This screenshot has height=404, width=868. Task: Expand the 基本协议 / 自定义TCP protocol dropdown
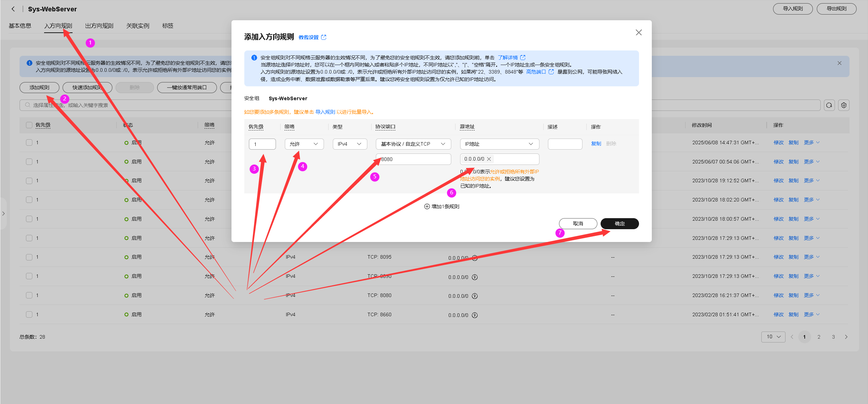pos(413,144)
